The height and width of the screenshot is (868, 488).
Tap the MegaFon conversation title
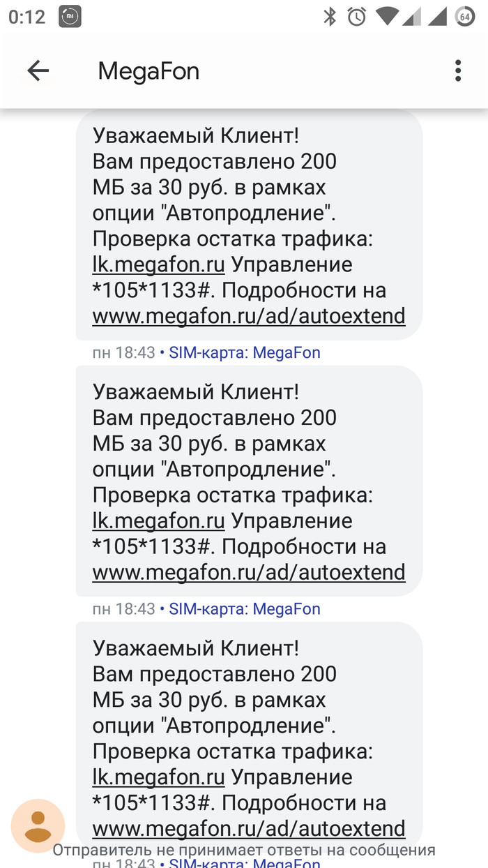pyautogui.click(x=148, y=70)
